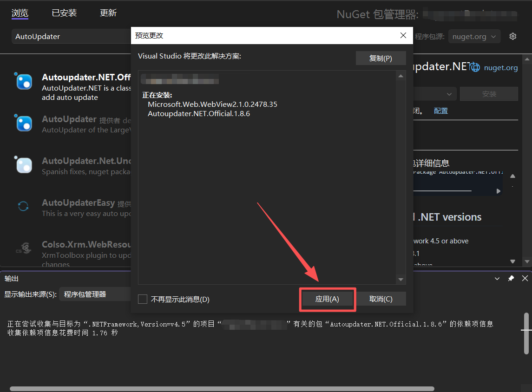Open the output panel options chevron
This screenshot has height=392, width=532.
tap(497, 278)
